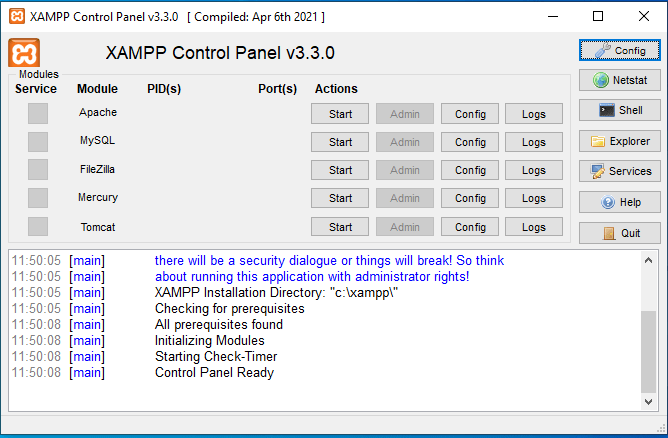Toggle the Apache service checkbox
The width and height of the screenshot is (668, 438).
point(38,113)
